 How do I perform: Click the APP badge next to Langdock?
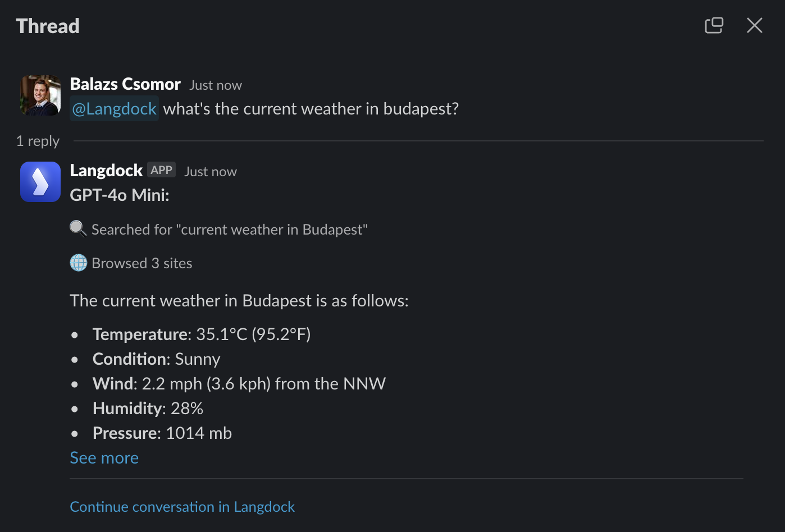[162, 170]
